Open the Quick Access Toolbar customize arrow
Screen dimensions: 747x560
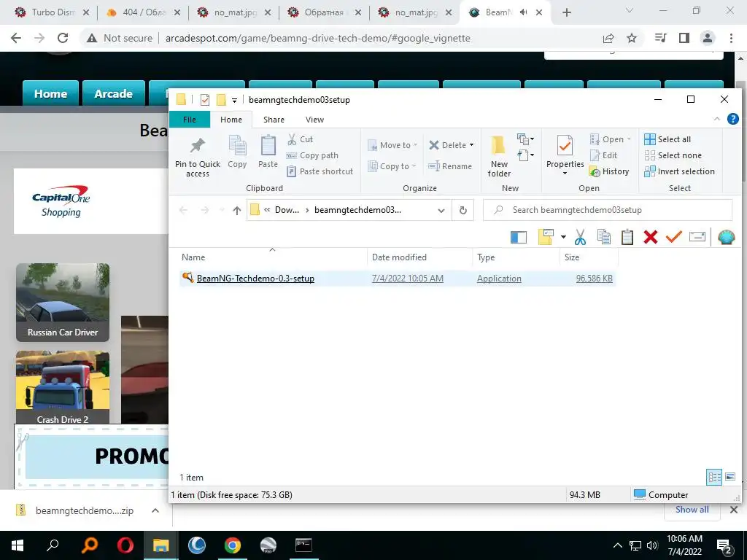point(234,100)
